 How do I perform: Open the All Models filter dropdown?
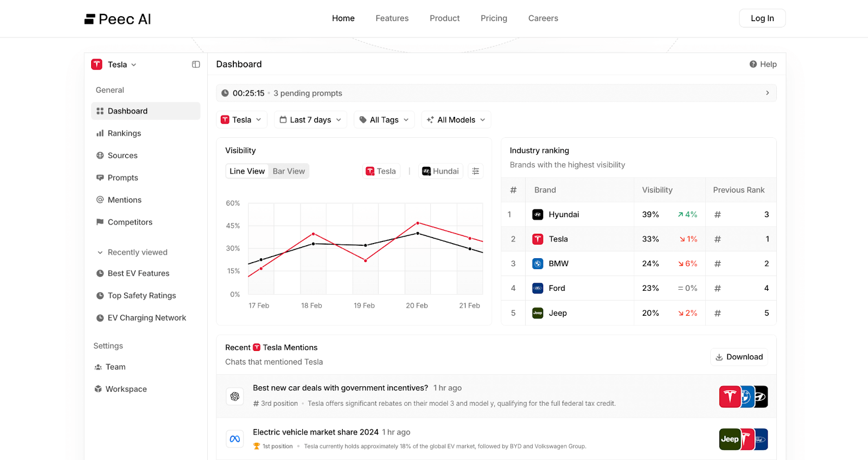click(456, 120)
